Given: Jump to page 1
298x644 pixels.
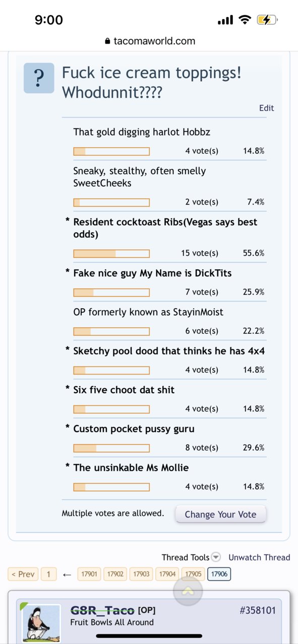Looking at the screenshot, I should pos(48,574).
